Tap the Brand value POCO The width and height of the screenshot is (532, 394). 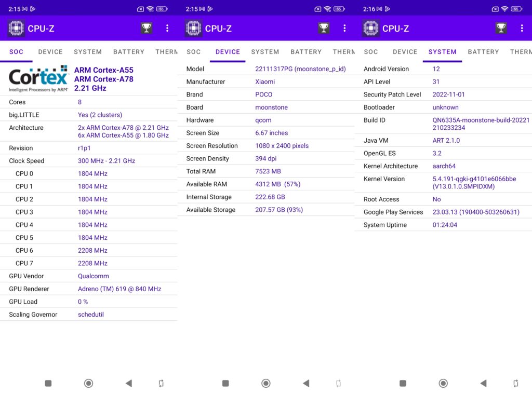coord(263,94)
